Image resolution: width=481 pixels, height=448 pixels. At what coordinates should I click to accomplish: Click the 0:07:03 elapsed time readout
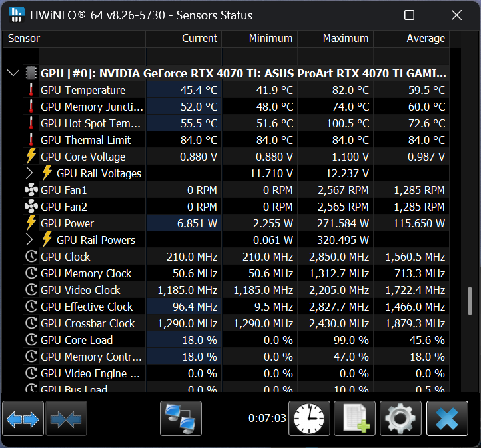click(x=267, y=418)
